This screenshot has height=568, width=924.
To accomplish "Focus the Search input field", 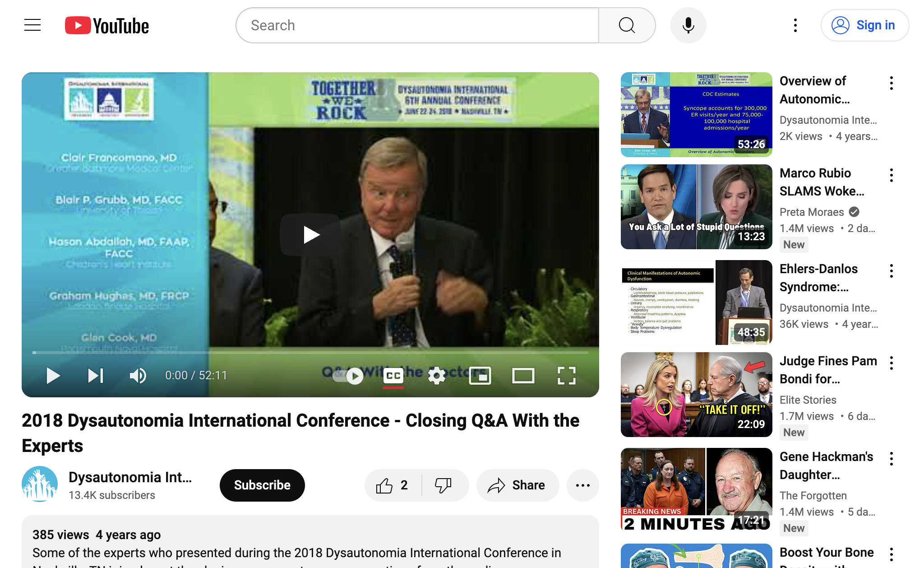I will 417,25.
